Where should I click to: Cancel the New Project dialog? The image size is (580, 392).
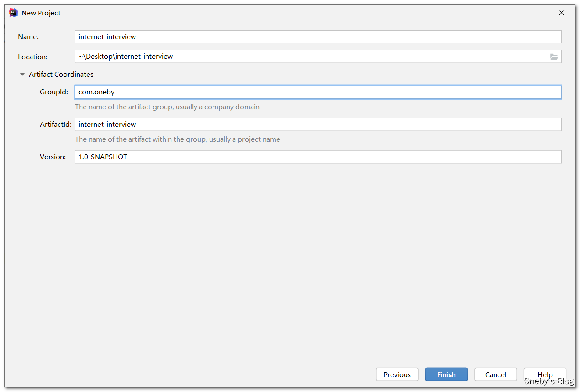(496, 374)
